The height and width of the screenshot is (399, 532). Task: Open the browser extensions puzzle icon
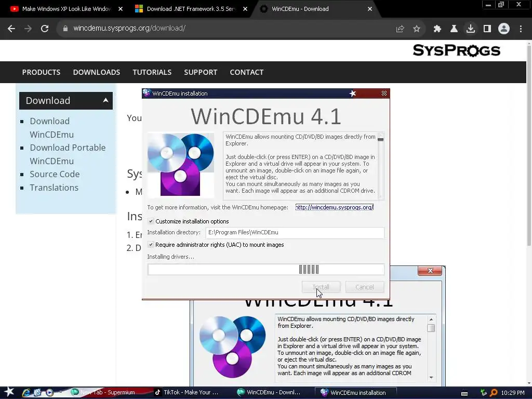pos(437,29)
